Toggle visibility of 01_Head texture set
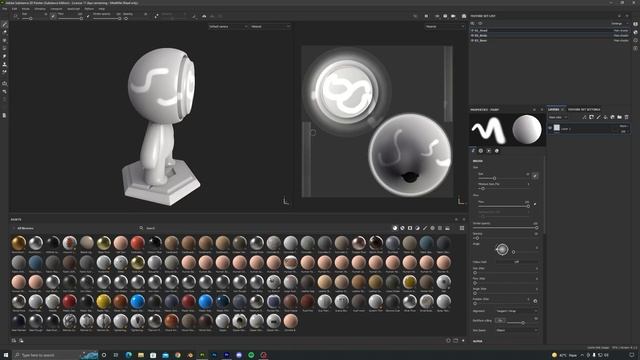The width and height of the screenshot is (640, 360). click(x=472, y=31)
